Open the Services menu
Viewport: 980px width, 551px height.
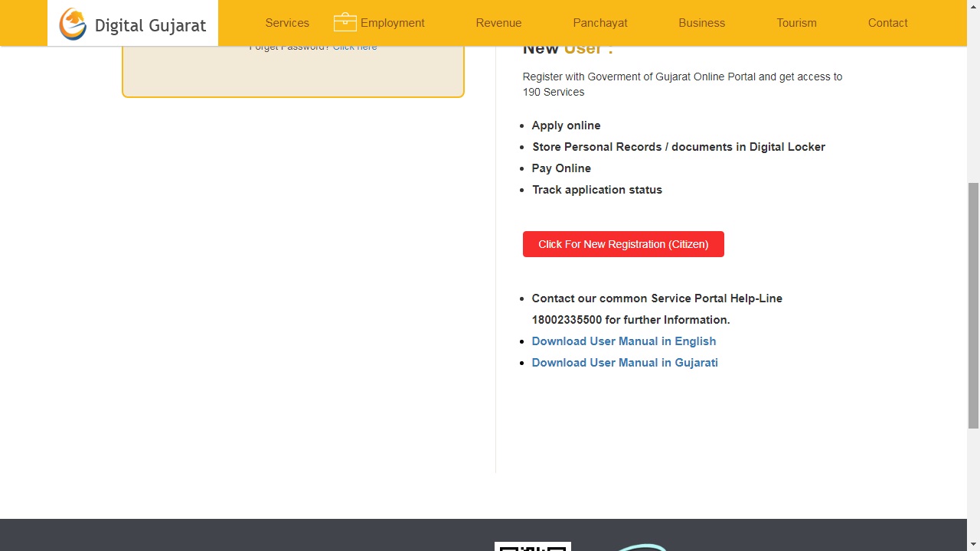(287, 23)
